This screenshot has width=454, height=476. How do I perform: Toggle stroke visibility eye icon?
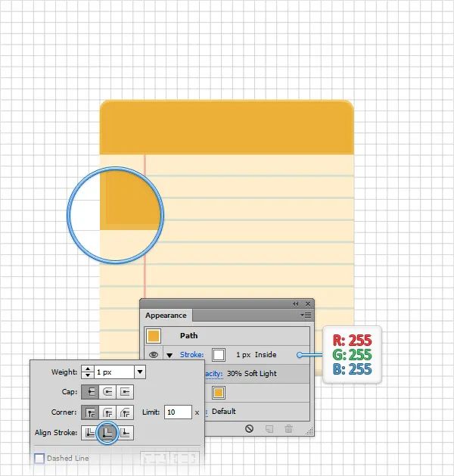pyautogui.click(x=154, y=355)
